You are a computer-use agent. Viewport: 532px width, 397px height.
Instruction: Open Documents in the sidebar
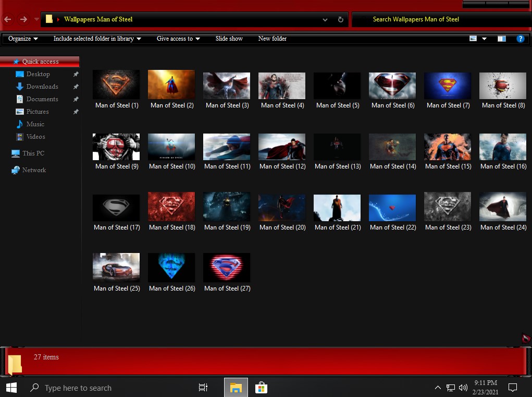[42, 99]
